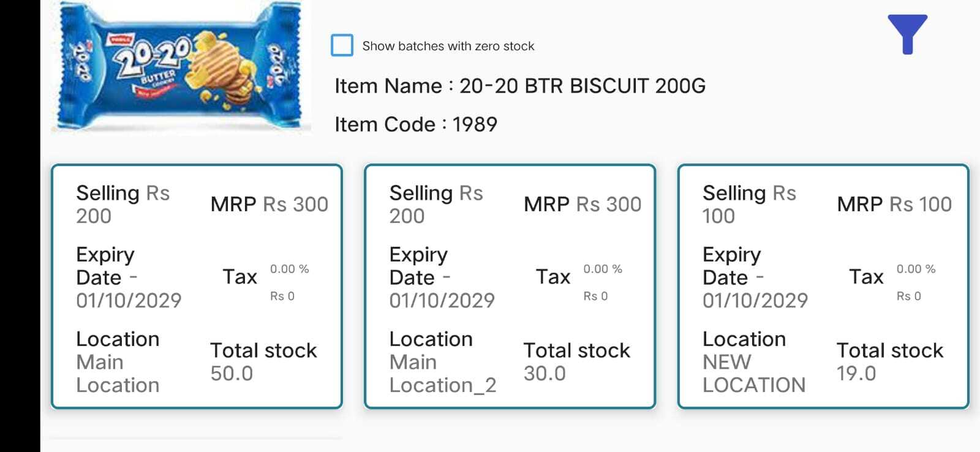This screenshot has height=452, width=980.
Task: Click the 'Show batches with zero stock' label
Action: click(x=448, y=46)
